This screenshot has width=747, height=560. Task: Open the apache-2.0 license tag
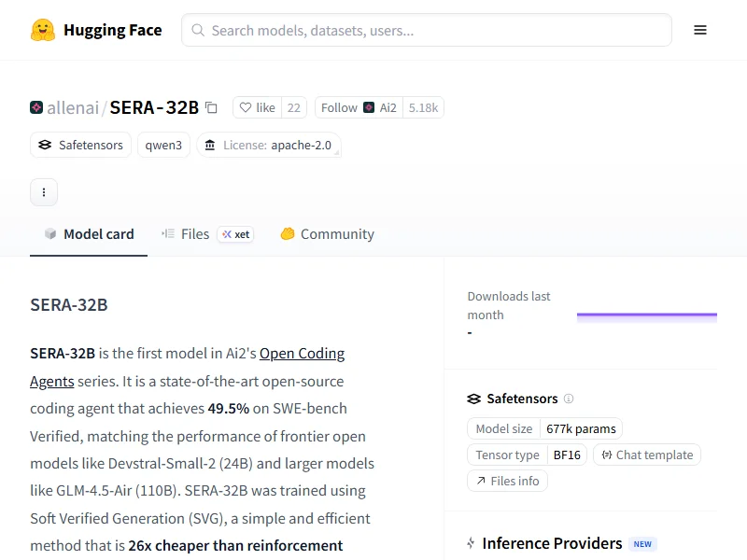pyautogui.click(x=269, y=145)
